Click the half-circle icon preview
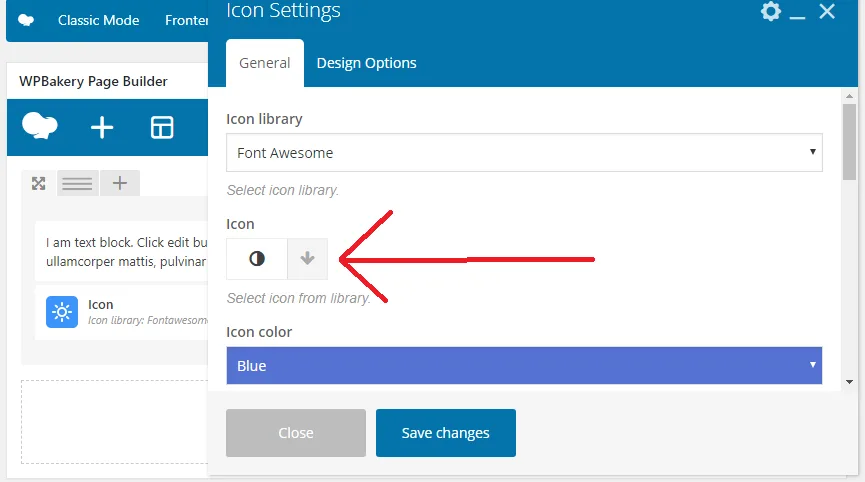 tap(257, 259)
